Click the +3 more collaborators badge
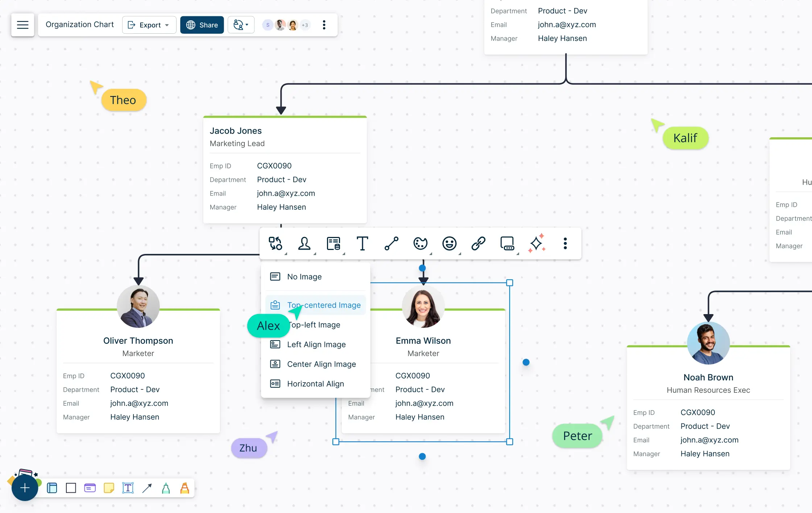 [305, 25]
